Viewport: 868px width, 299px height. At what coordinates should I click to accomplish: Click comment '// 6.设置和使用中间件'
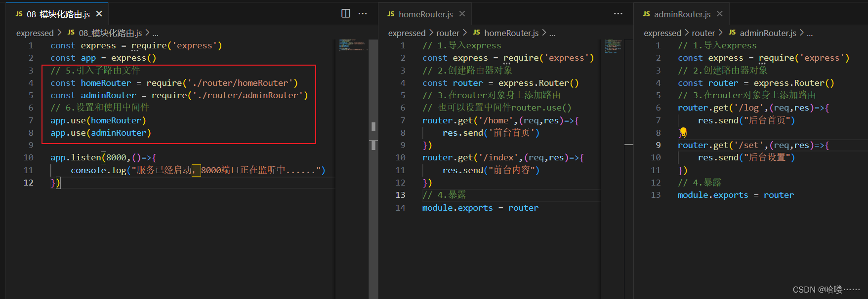100,108
